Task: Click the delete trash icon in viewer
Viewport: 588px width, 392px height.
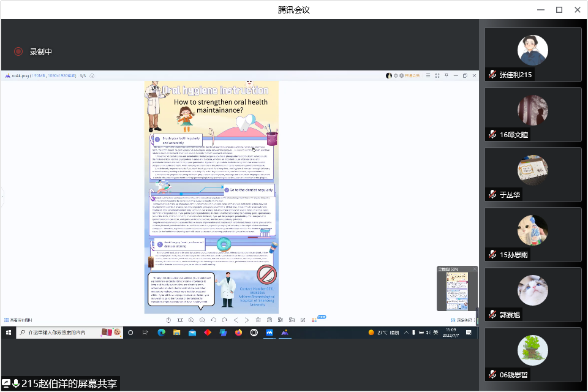Action: point(258,320)
